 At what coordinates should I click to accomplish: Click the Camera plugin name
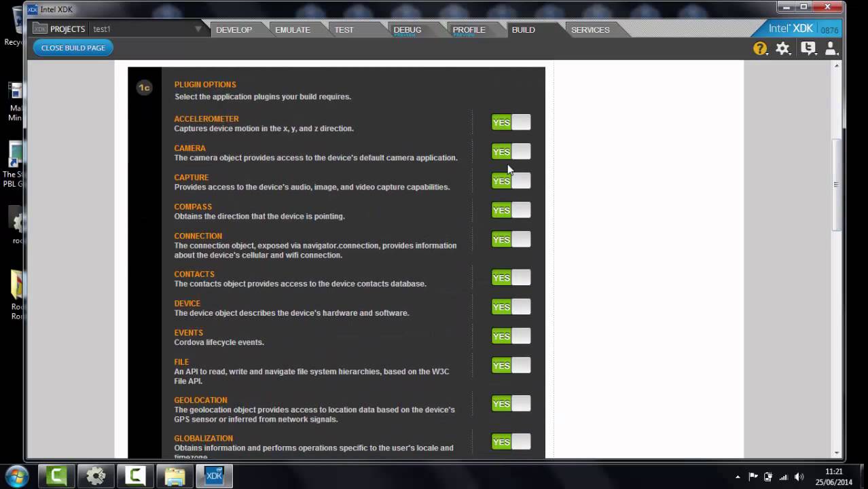coord(189,148)
